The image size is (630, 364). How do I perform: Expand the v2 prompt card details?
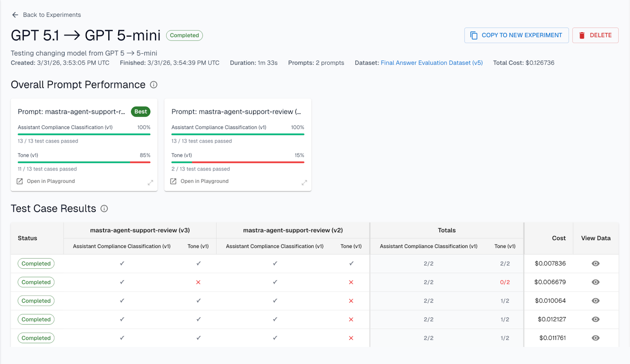pos(304,183)
